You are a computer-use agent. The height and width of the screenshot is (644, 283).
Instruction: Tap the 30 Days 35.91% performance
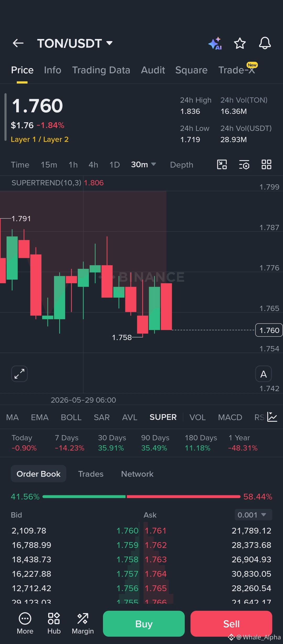tap(112, 443)
